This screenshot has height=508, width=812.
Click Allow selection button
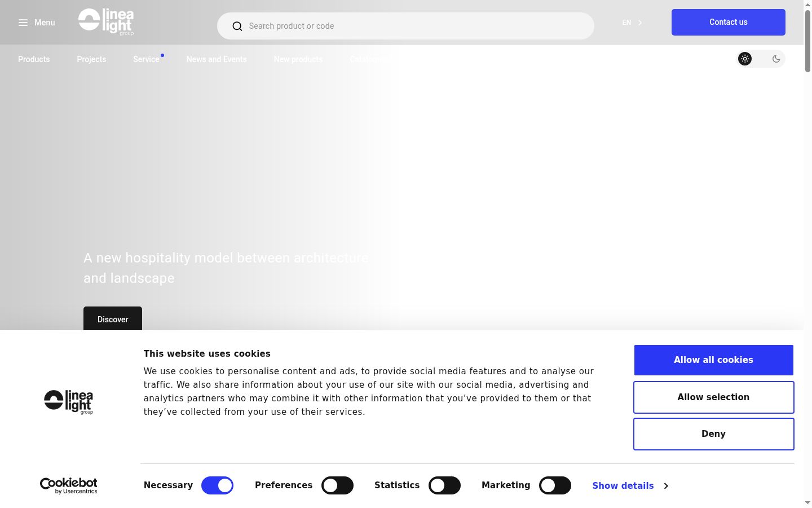(x=713, y=397)
